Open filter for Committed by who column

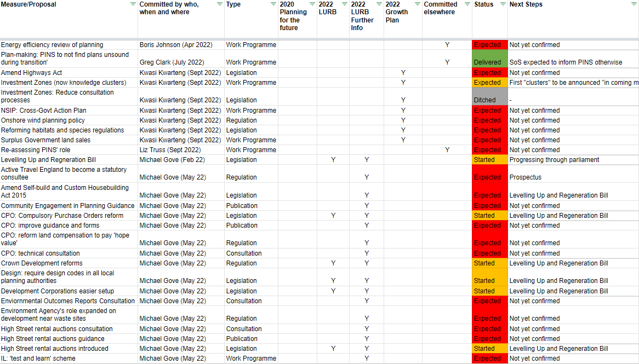220,4
